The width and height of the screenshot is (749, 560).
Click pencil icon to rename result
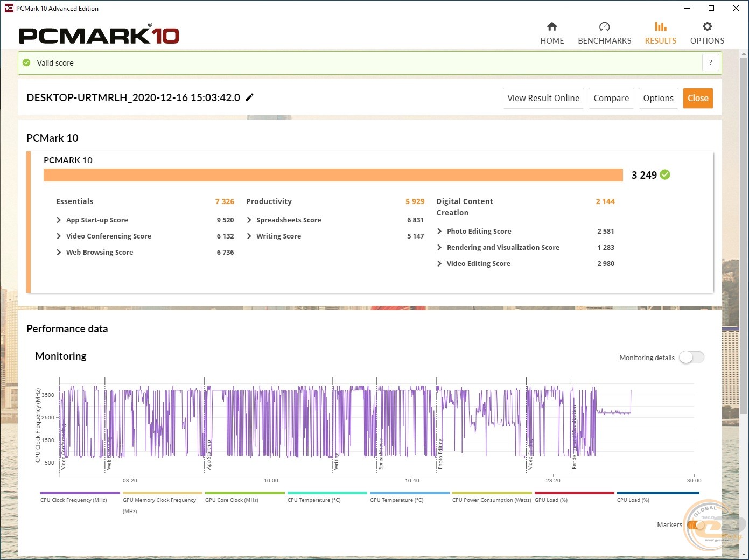click(x=249, y=97)
